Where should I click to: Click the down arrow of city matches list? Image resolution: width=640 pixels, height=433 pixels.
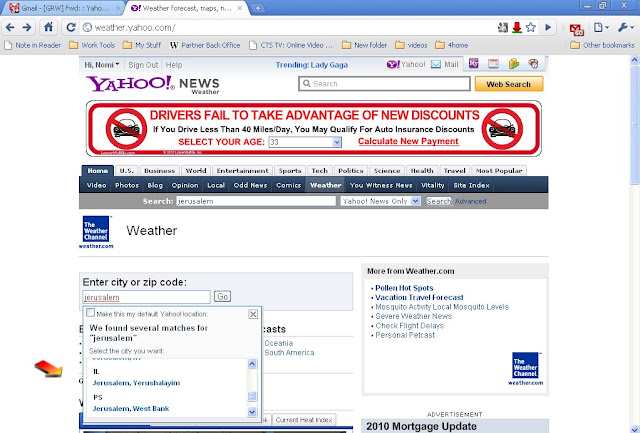tap(252, 412)
